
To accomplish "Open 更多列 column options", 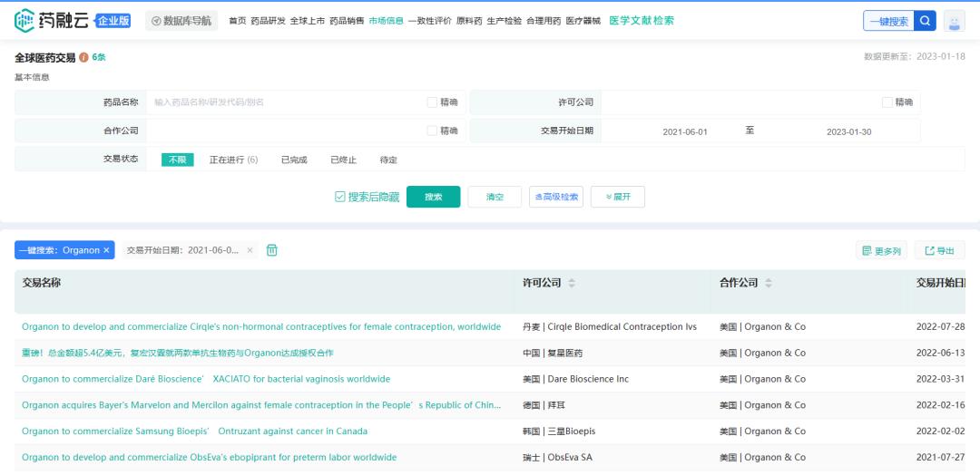I will pyautogui.click(x=881, y=251).
